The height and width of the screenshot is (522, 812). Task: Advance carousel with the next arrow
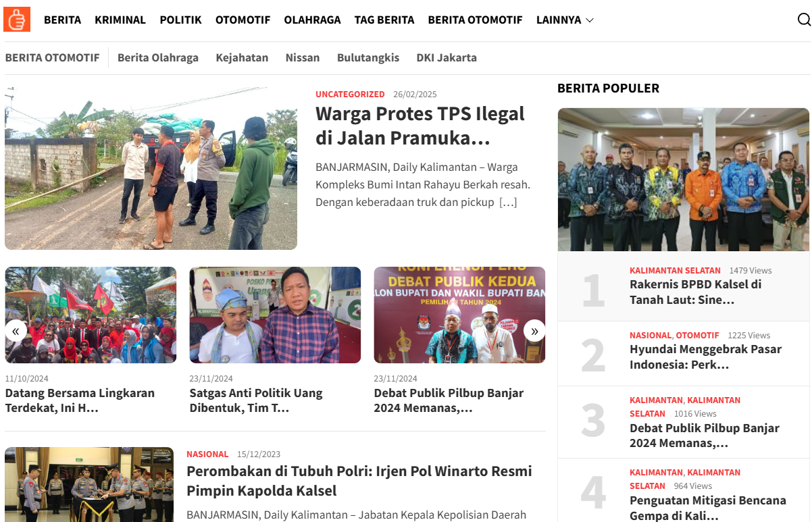(x=534, y=331)
